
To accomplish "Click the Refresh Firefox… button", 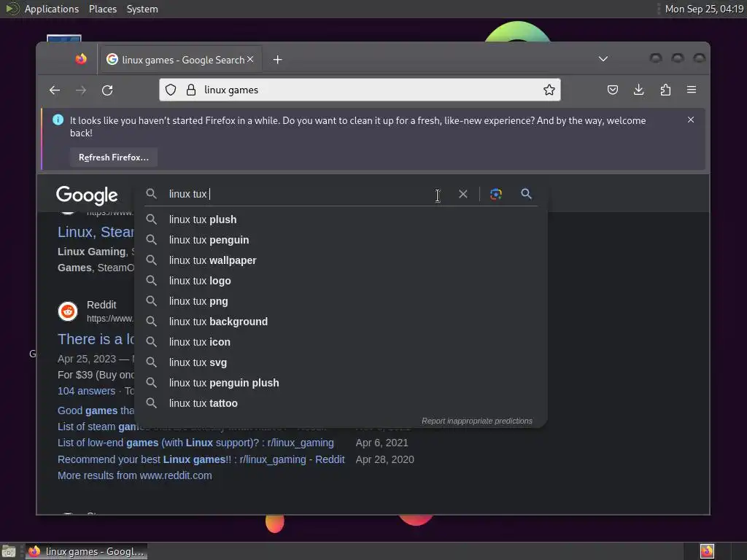I will point(114,157).
